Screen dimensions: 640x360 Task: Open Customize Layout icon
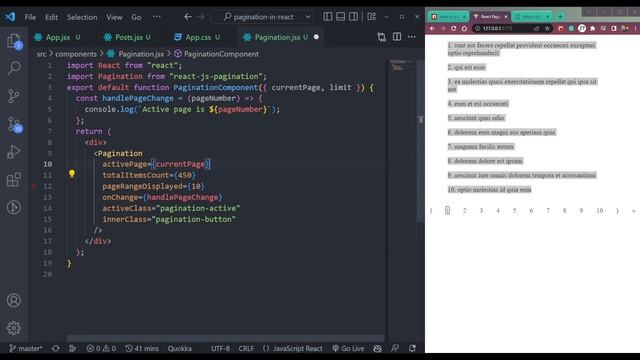371,17
